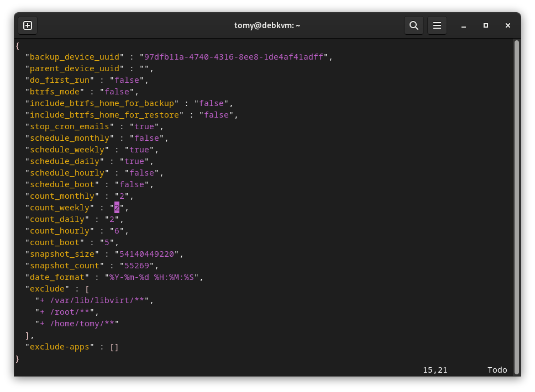Click the tomy@debkvm title bar
The image size is (535, 392).
click(267, 25)
